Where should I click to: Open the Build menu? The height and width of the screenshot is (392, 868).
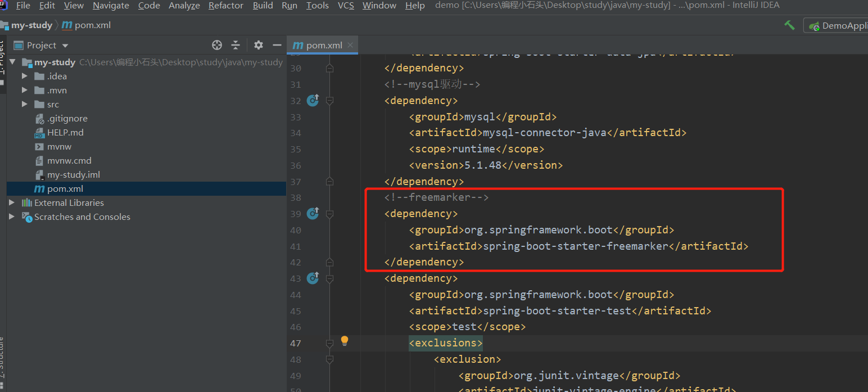(x=263, y=6)
